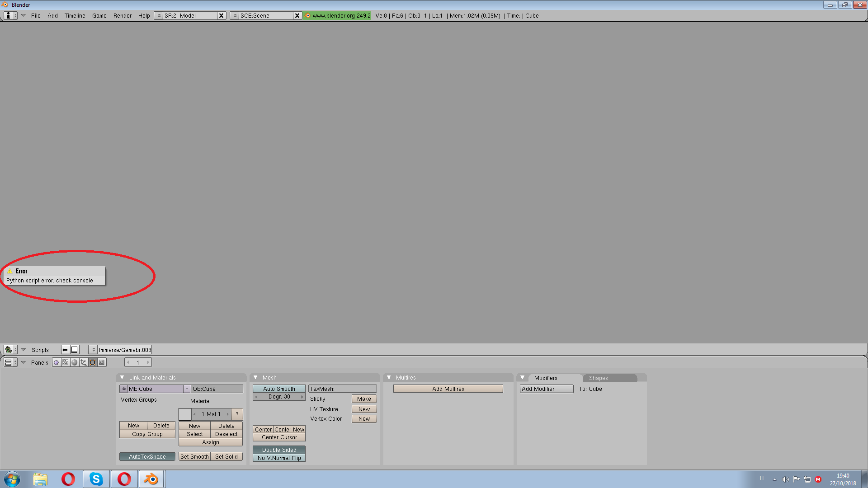Collapse the Mesh panel
Viewport: 868px width, 488px height.
[x=255, y=378]
